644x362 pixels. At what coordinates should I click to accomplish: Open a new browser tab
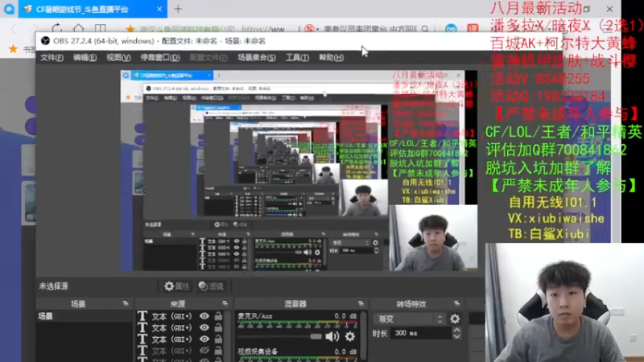click(x=178, y=9)
